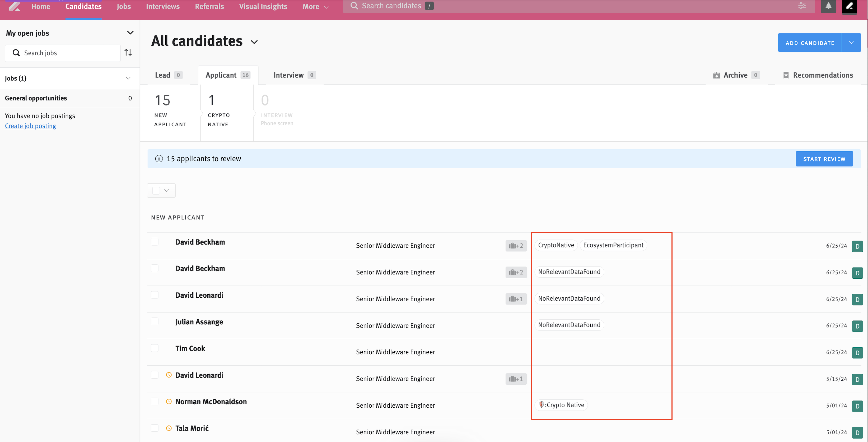Open Norman McDonaldson candidate profile
This screenshot has height=442, width=868.
click(x=211, y=402)
